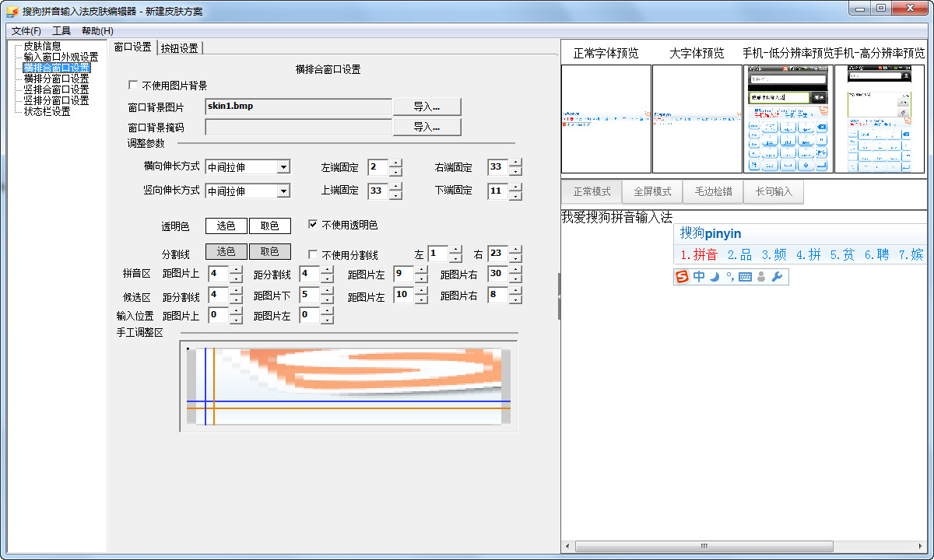Screen dimensions: 934x560
Task: Click 选色 button for 透明色
Action: [x=226, y=226]
